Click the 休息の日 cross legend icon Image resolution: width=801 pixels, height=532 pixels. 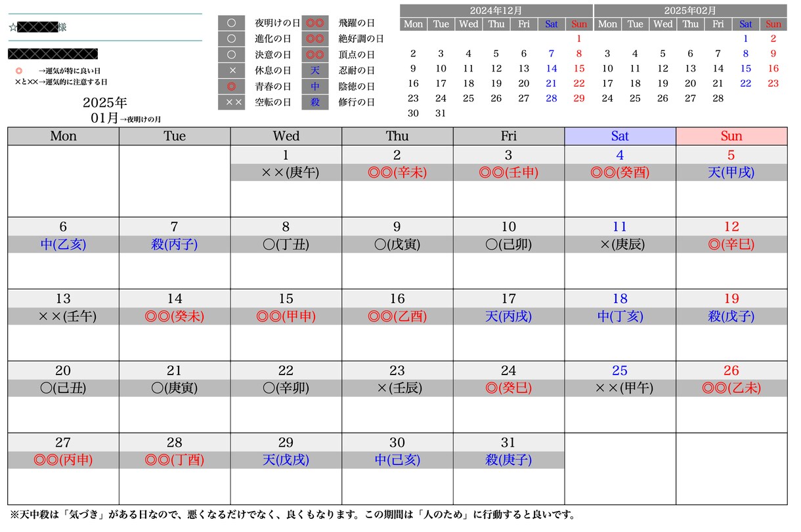tap(231, 70)
